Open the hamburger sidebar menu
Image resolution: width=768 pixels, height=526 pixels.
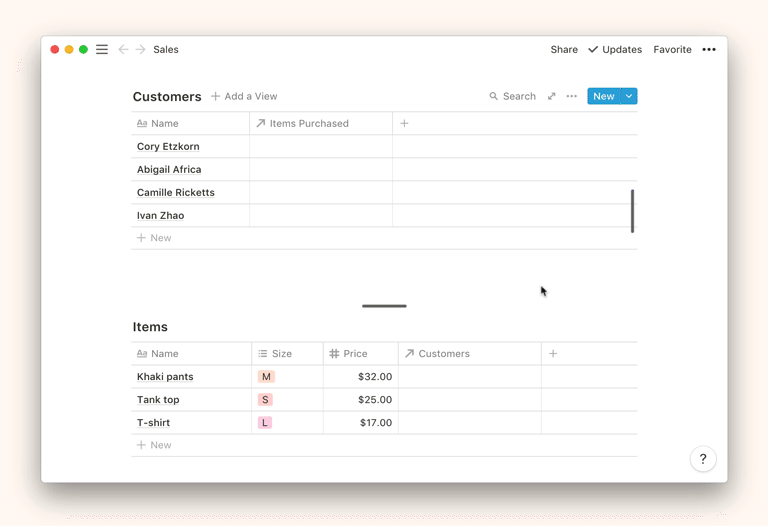[x=102, y=49]
